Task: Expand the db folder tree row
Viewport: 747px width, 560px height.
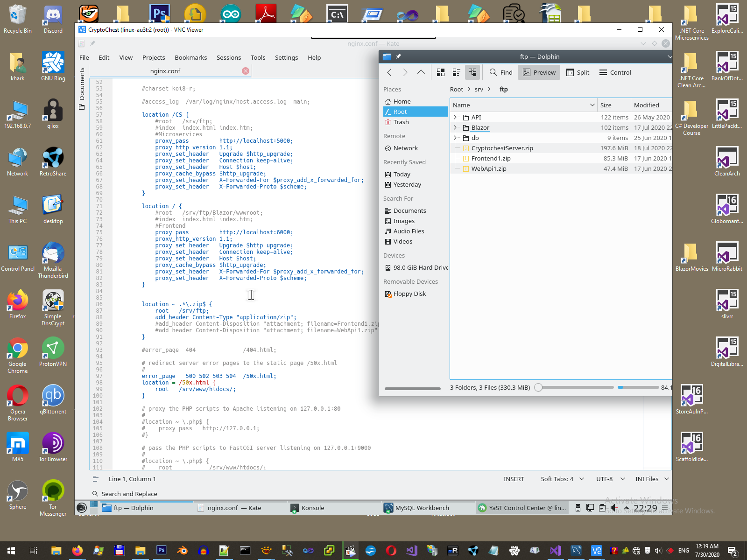Action: [455, 138]
